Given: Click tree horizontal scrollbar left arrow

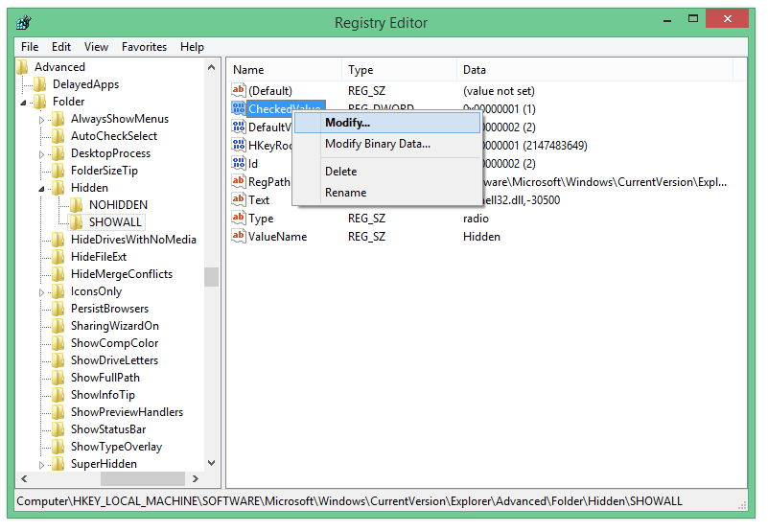Looking at the screenshot, I should click(24, 478).
